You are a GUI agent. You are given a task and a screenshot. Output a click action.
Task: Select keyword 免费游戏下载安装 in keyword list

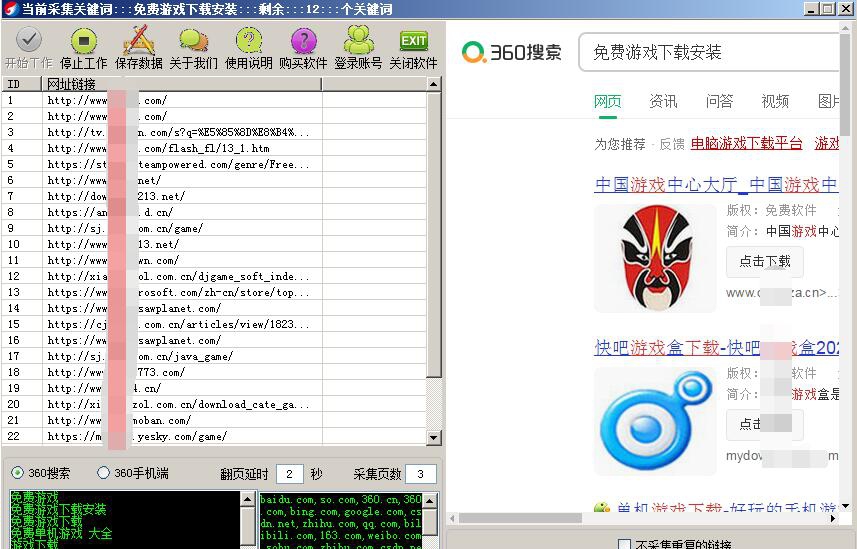point(58,510)
